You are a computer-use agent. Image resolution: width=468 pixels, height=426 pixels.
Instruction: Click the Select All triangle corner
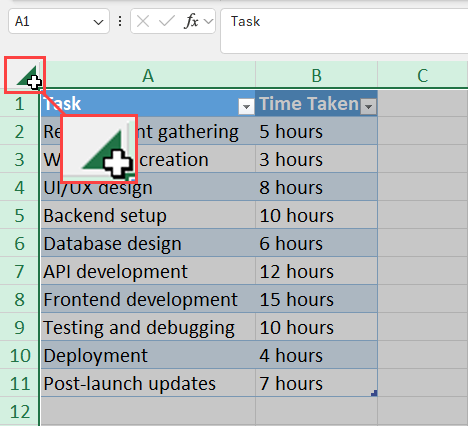click(x=26, y=76)
